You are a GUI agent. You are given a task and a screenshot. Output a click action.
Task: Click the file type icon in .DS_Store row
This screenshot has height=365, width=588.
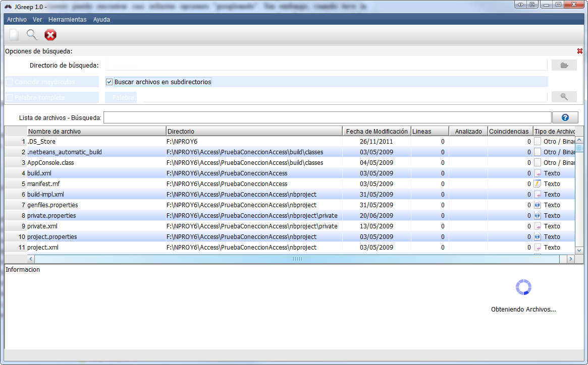point(538,141)
